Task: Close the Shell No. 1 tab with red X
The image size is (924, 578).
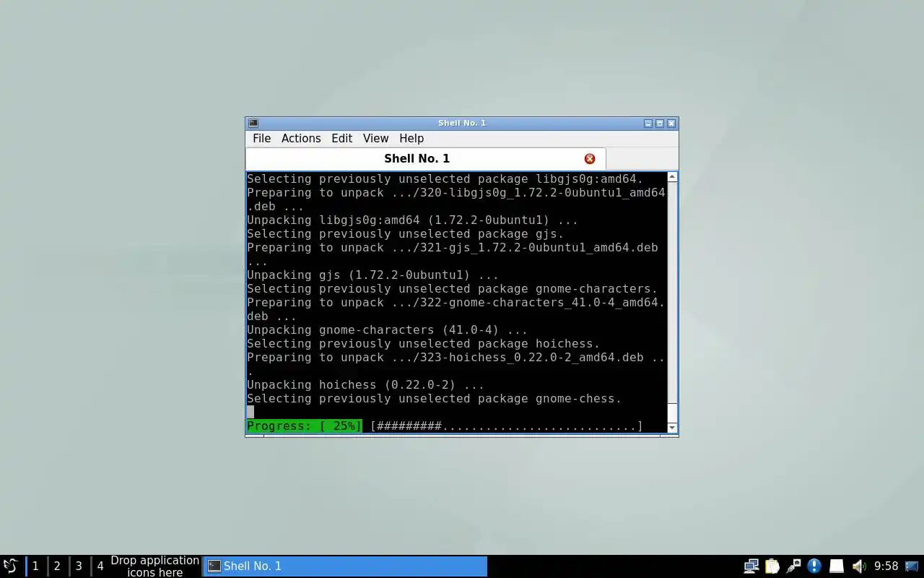Action: [x=590, y=158]
